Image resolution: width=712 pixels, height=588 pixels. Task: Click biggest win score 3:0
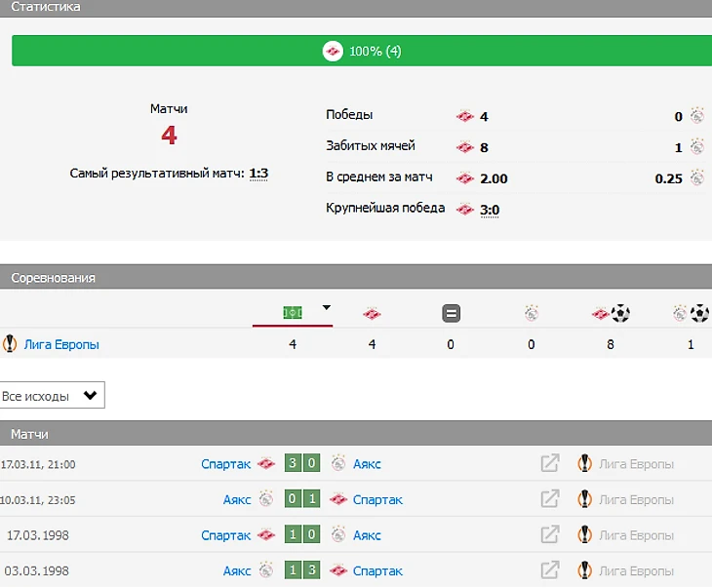tap(490, 210)
